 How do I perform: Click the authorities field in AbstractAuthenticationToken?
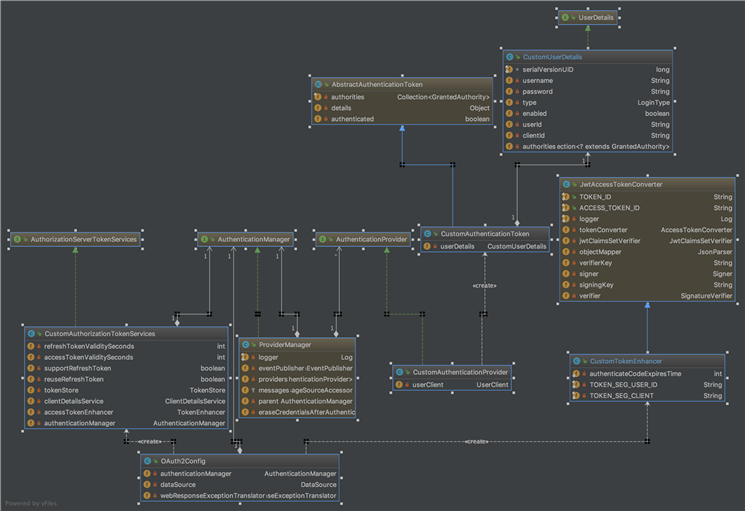coord(402,97)
